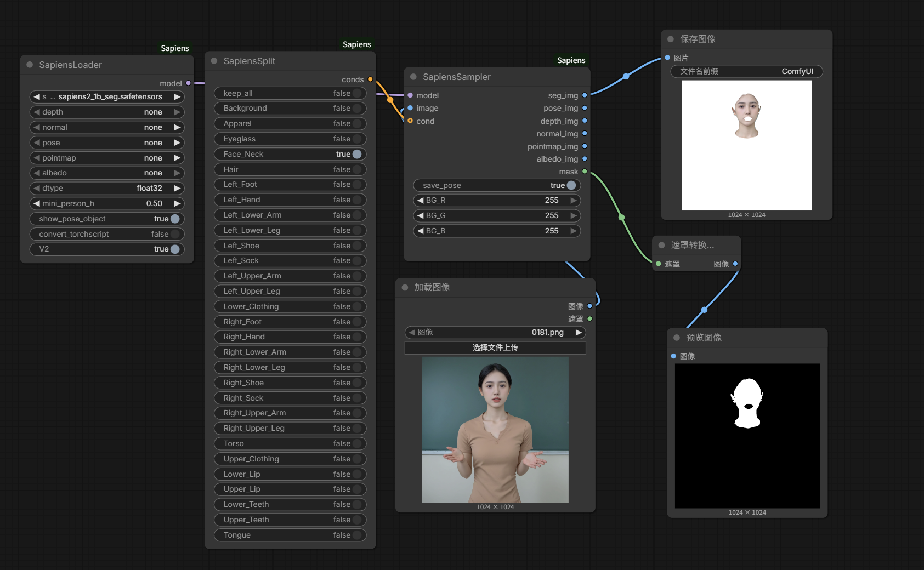Screen dimensions: 924x570
Task: Click the depth_img output socket
Action: (585, 121)
